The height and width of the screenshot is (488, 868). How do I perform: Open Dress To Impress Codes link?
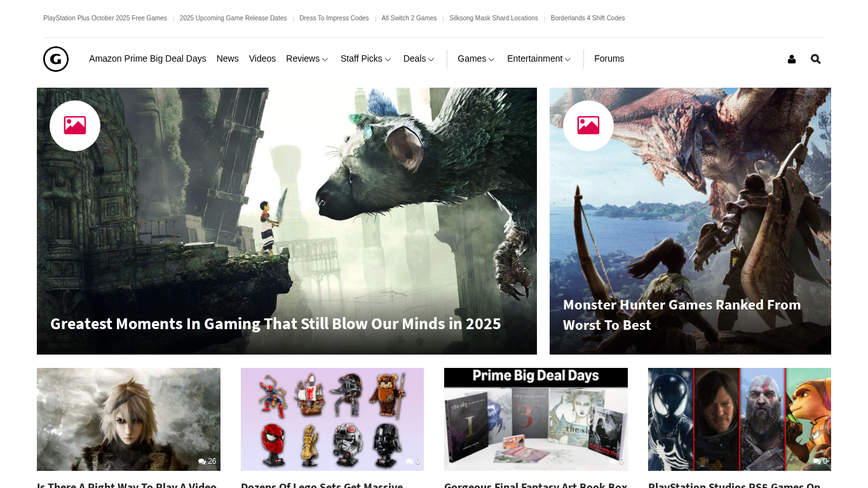(334, 18)
